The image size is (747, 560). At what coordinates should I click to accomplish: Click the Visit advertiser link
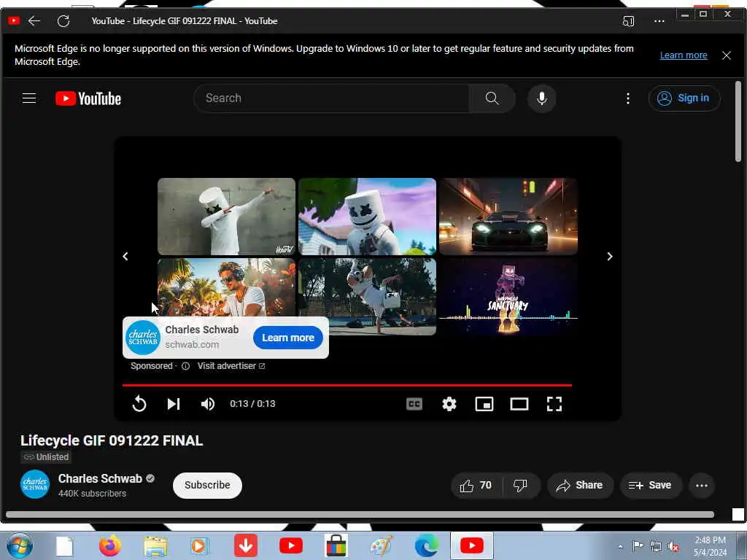[231, 366]
